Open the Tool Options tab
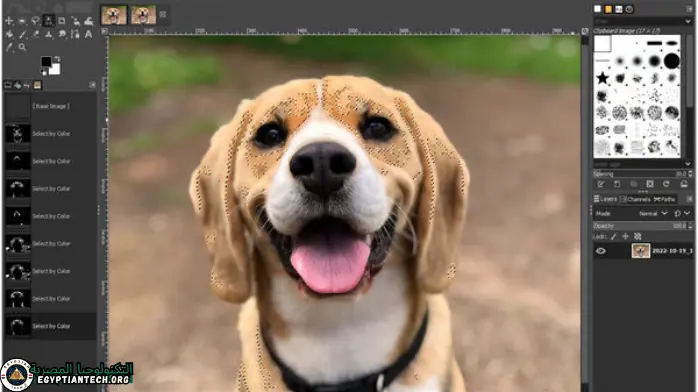The width and height of the screenshot is (698, 392). 8,85
